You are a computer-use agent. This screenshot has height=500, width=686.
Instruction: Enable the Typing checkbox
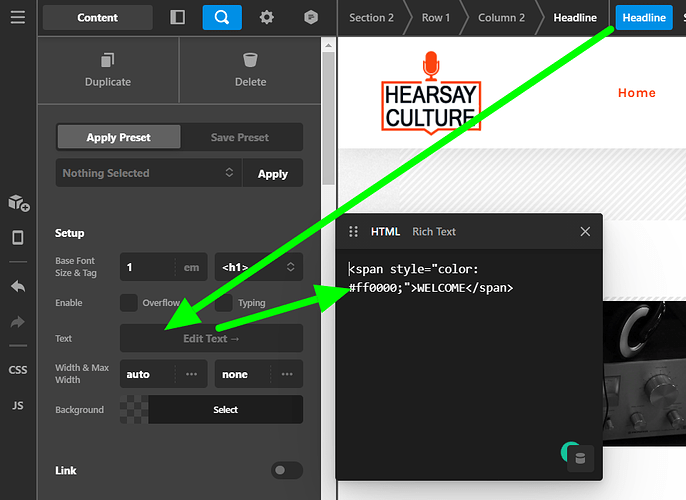click(x=224, y=303)
